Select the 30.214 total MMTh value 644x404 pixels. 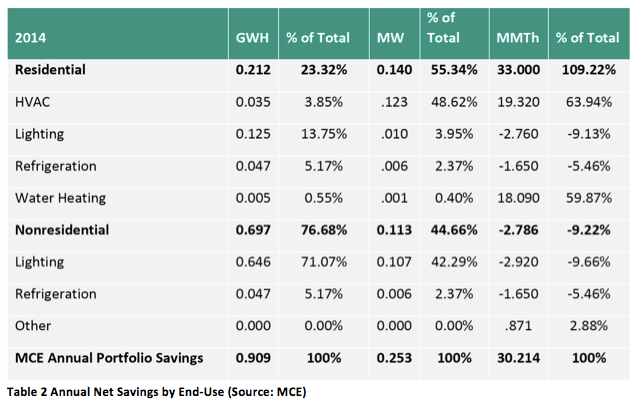coord(519,357)
